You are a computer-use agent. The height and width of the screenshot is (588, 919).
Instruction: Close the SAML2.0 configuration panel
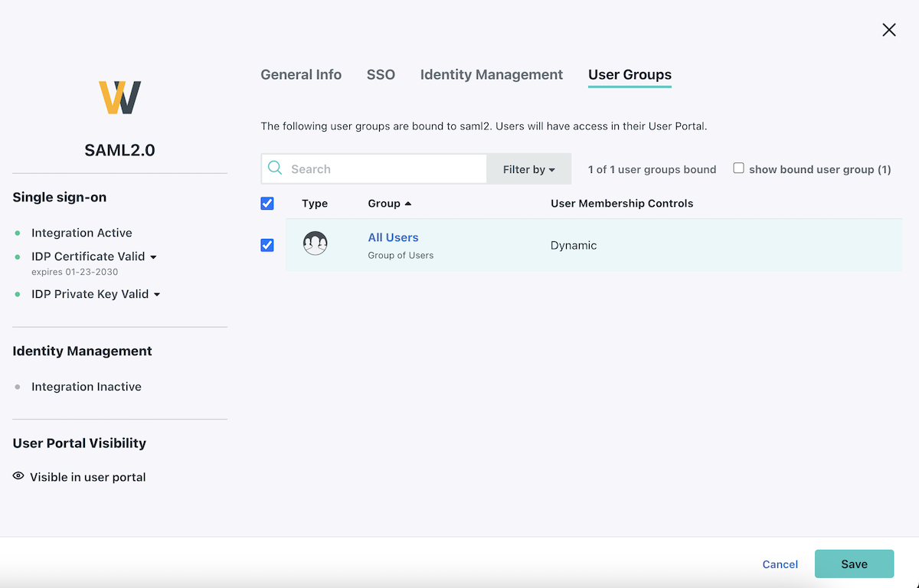click(x=888, y=30)
